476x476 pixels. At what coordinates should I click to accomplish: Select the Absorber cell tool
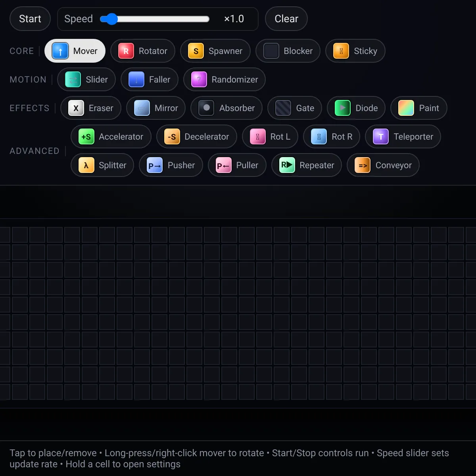226,108
